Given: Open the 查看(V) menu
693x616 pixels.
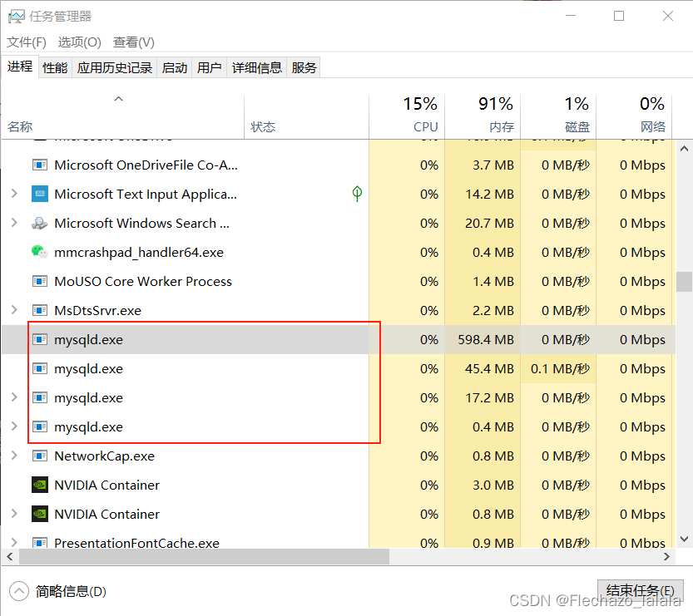Looking at the screenshot, I should (x=134, y=42).
